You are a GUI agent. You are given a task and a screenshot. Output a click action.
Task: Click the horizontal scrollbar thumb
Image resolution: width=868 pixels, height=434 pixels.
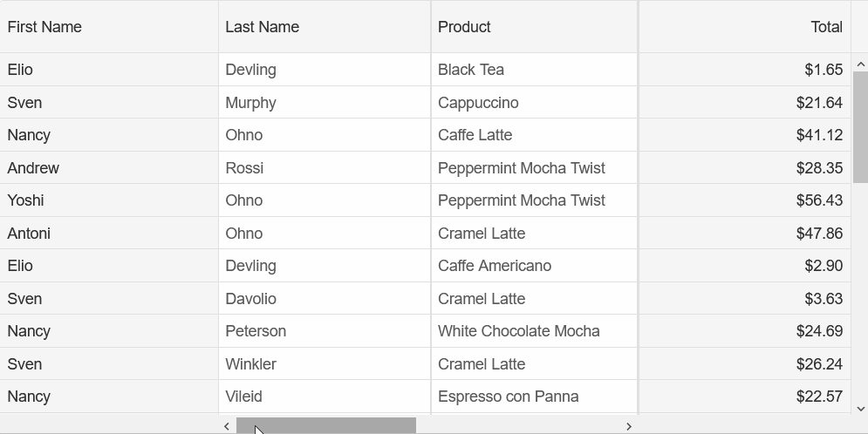click(326, 425)
